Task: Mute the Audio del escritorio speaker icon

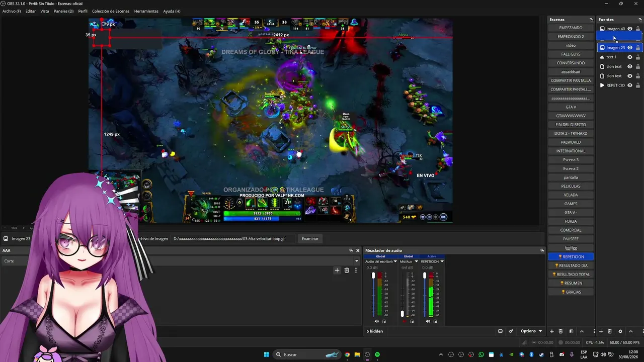Action: 376,321
